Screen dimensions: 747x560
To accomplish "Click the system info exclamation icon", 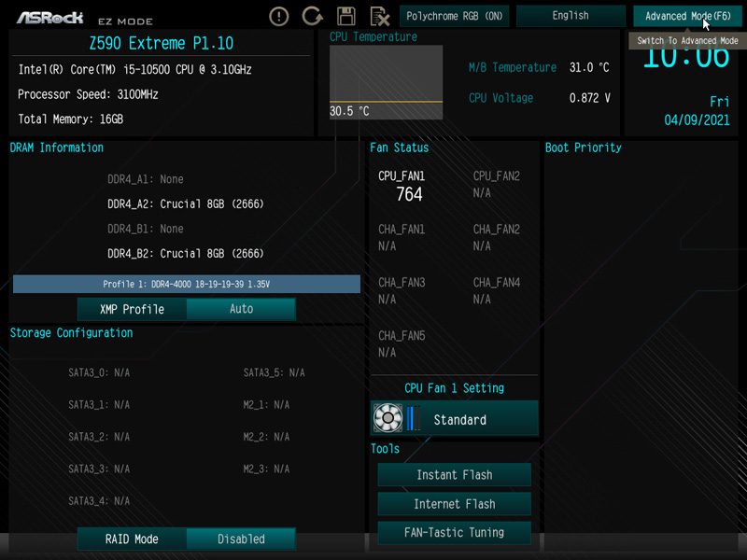I will [x=278, y=17].
